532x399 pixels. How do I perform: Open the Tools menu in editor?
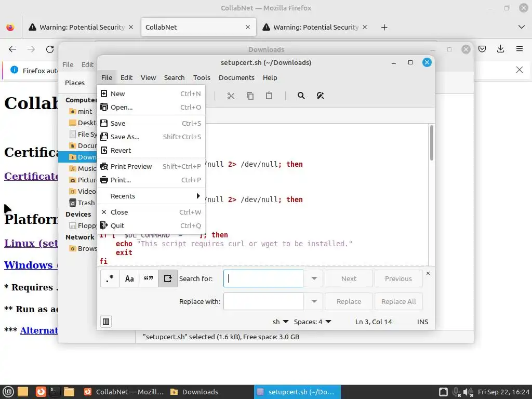click(x=202, y=78)
